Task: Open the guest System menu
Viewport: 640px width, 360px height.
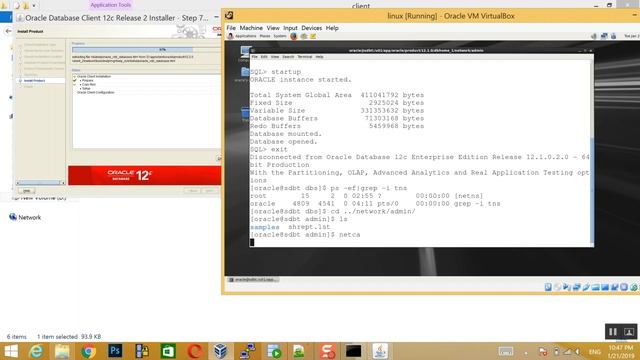Action: 280,36
